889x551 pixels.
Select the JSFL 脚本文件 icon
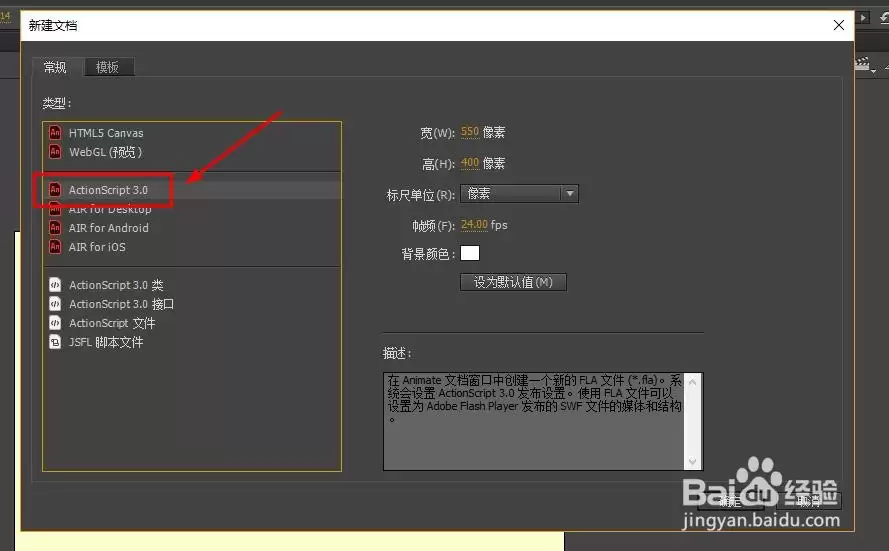coord(55,342)
